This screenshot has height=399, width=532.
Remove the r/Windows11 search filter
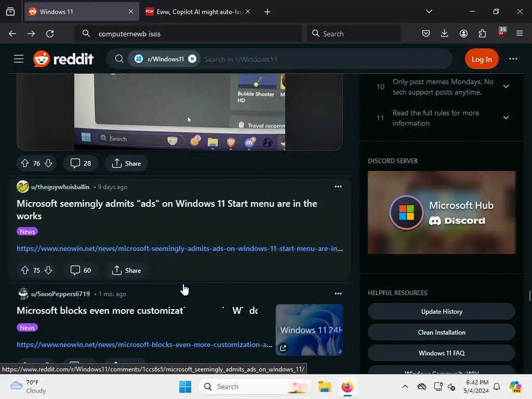[192, 59]
